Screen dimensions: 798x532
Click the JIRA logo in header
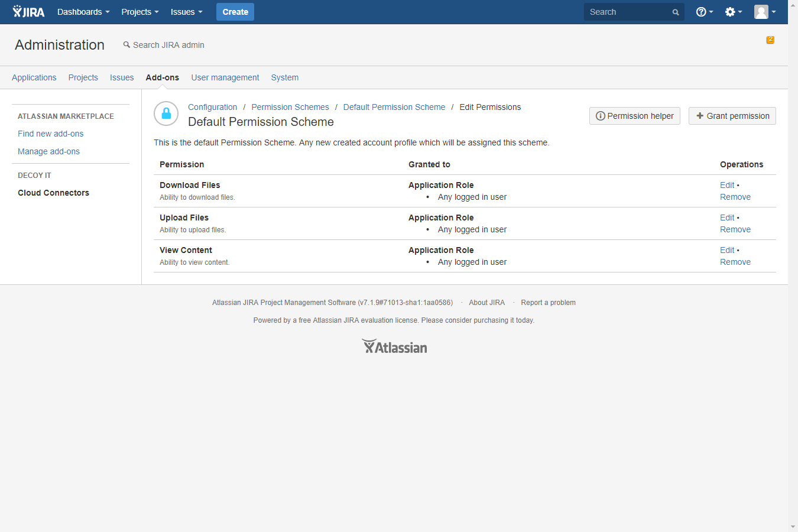coord(28,12)
